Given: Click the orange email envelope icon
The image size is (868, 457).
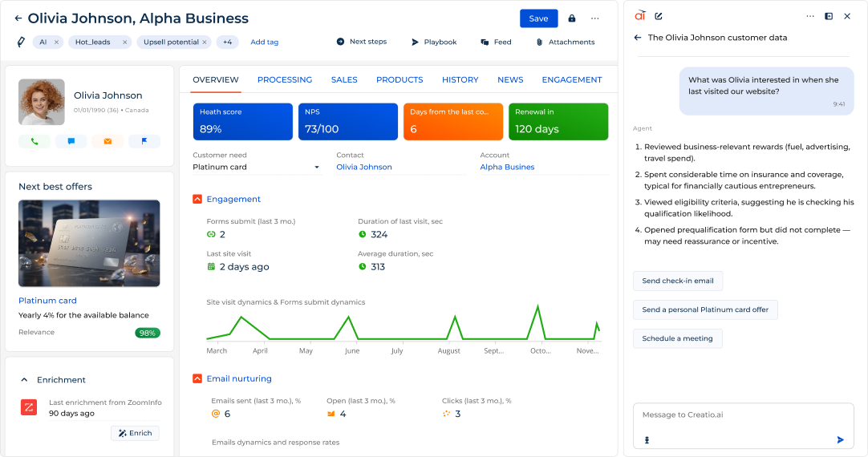Looking at the screenshot, I should click(x=107, y=141).
